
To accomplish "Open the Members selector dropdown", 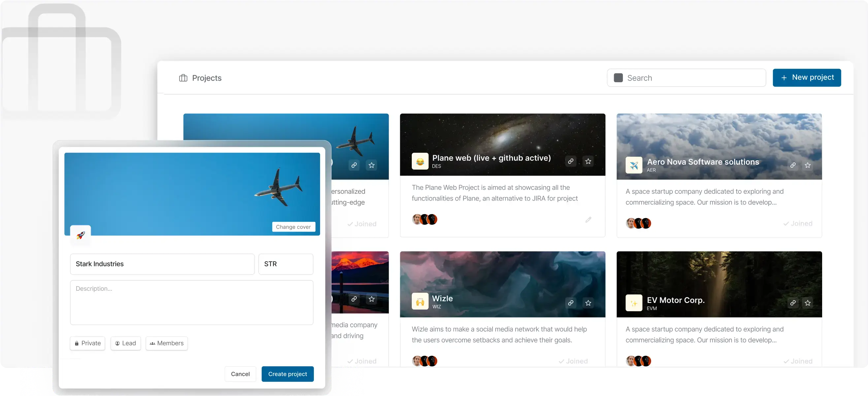I will coord(167,343).
